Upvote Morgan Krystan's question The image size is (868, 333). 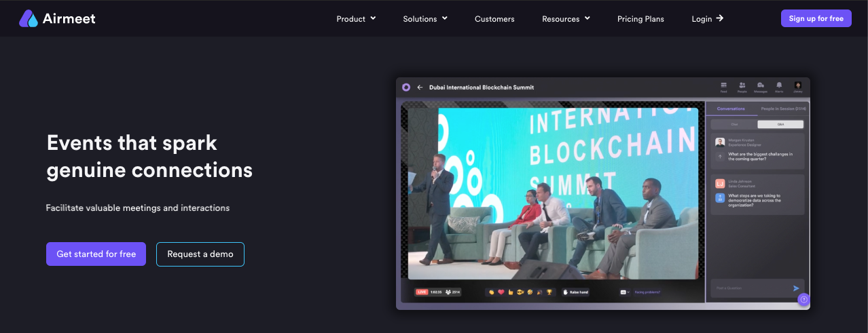pyautogui.click(x=720, y=157)
